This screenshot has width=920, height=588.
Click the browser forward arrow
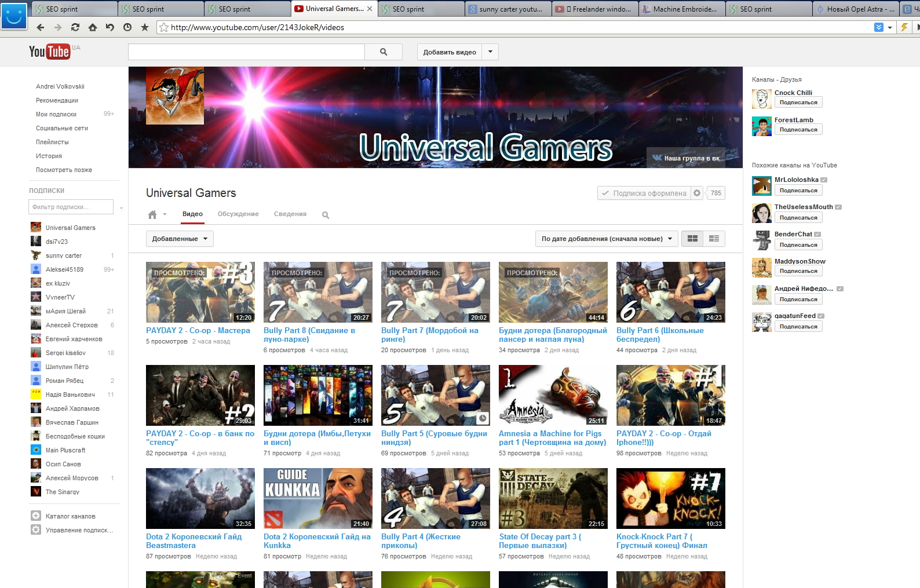(x=57, y=27)
